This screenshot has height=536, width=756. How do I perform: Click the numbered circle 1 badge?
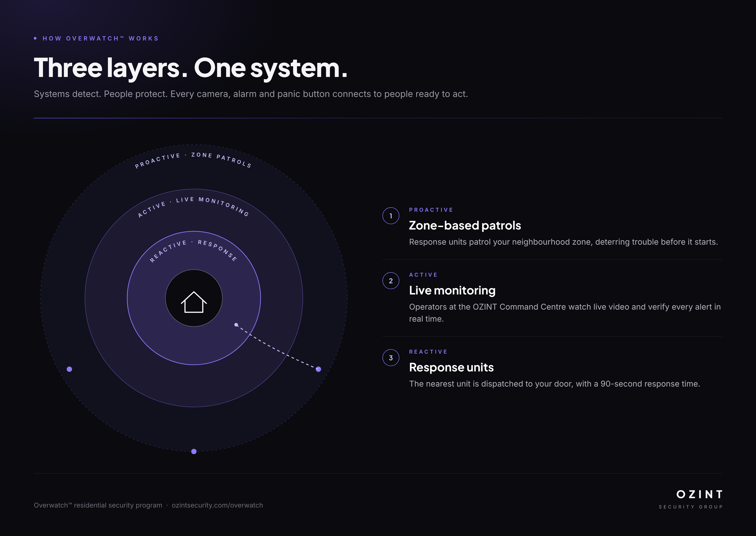click(x=391, y=216)
